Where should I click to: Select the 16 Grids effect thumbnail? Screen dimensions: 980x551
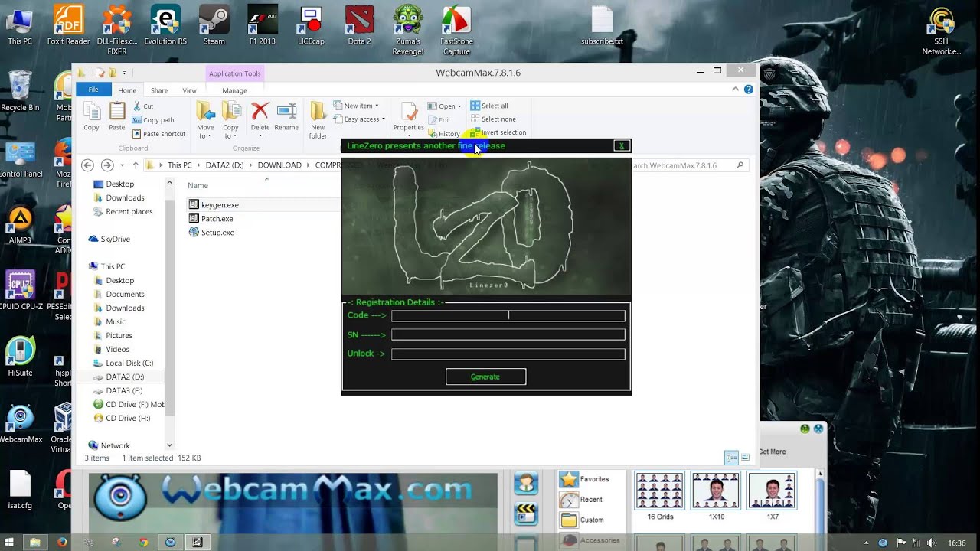click(x=660, y=496)
